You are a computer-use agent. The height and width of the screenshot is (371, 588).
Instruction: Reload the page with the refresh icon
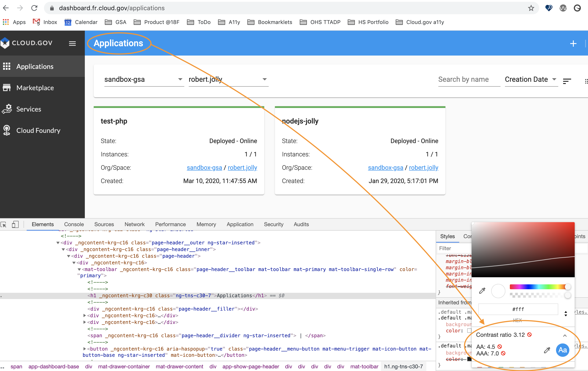(34, 8)
